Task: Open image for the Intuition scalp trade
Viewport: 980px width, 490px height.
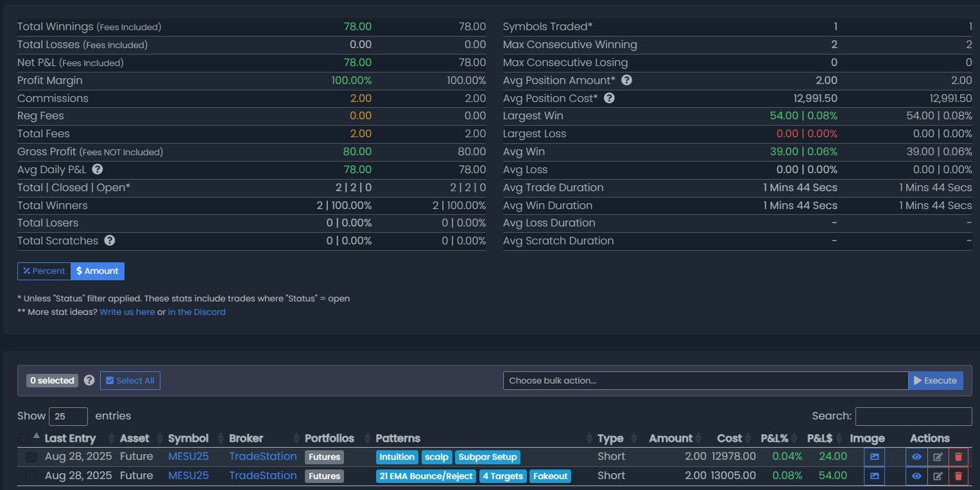Action: 874,457
